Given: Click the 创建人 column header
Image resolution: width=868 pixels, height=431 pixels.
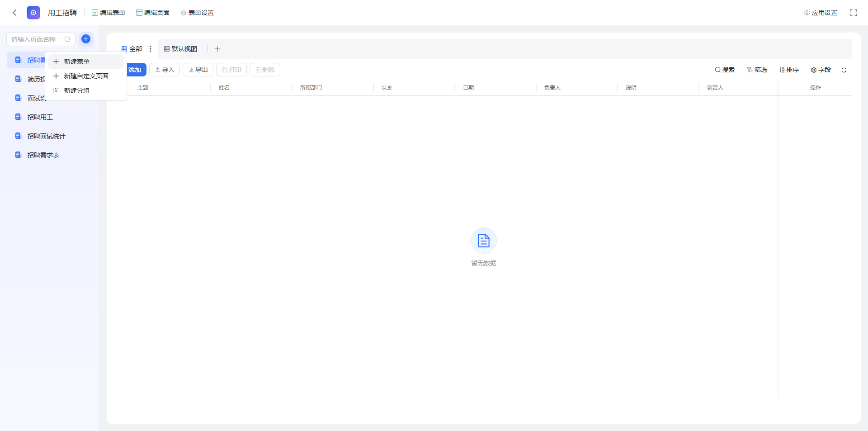Looking at the screenshot, I should [x=715, y=88].
